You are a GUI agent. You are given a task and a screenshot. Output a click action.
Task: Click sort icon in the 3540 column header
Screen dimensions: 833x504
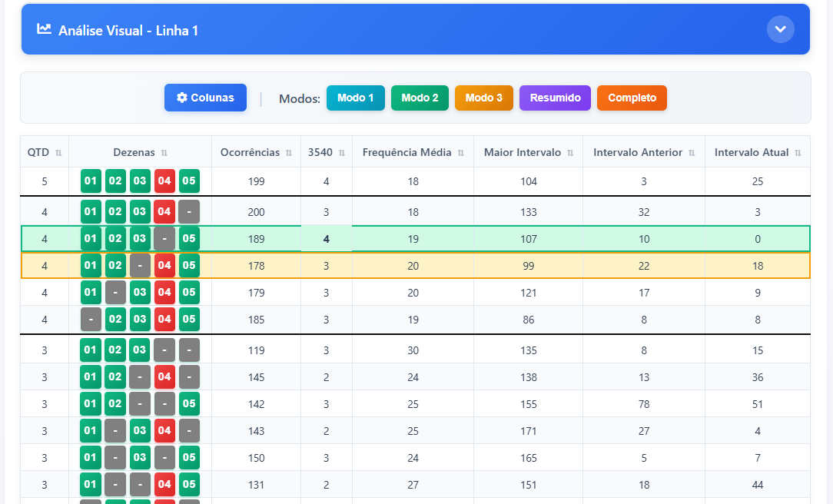(x=342, y=153)
